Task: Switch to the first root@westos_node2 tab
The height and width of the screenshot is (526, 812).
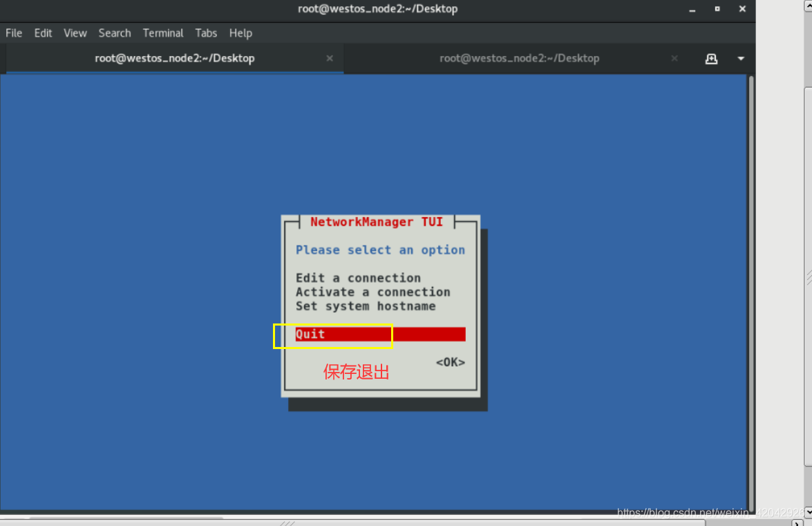Action: pos(175,58)
